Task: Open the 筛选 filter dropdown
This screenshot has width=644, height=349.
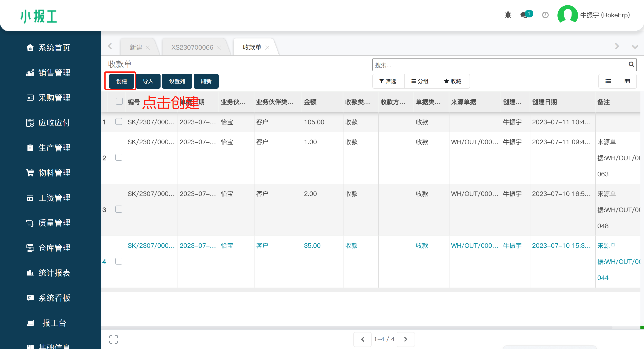Action: click(x=388, y=81)
